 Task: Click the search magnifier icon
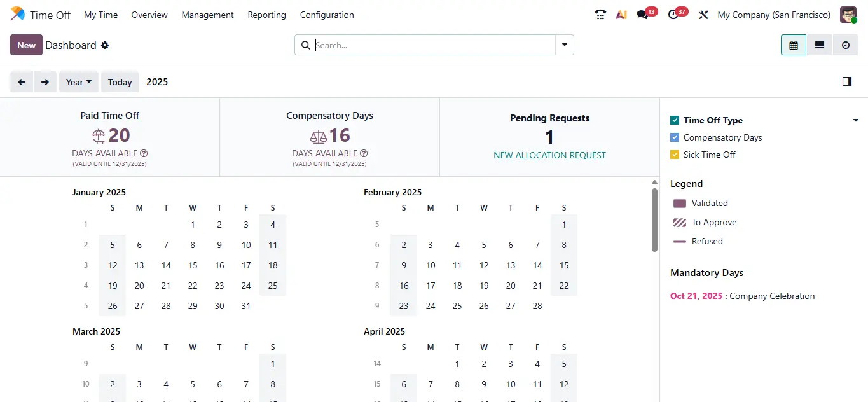(x=305, y=45)
